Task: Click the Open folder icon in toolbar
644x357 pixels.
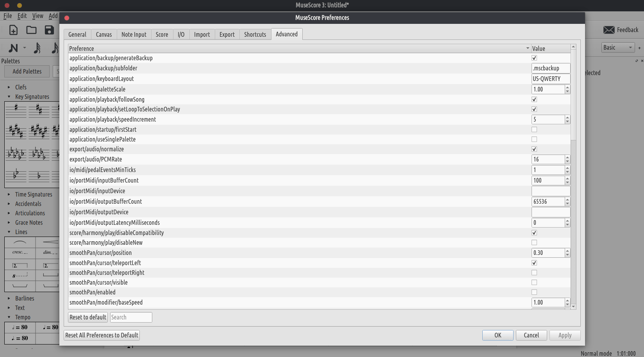Action: [x=31, y=30]
